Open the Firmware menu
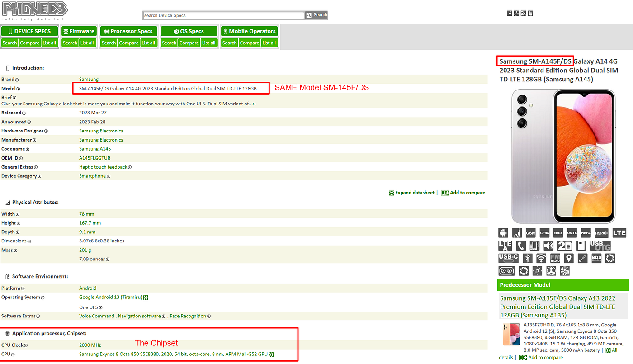This screenshot has width=633, height=364. tap(79, 31)
